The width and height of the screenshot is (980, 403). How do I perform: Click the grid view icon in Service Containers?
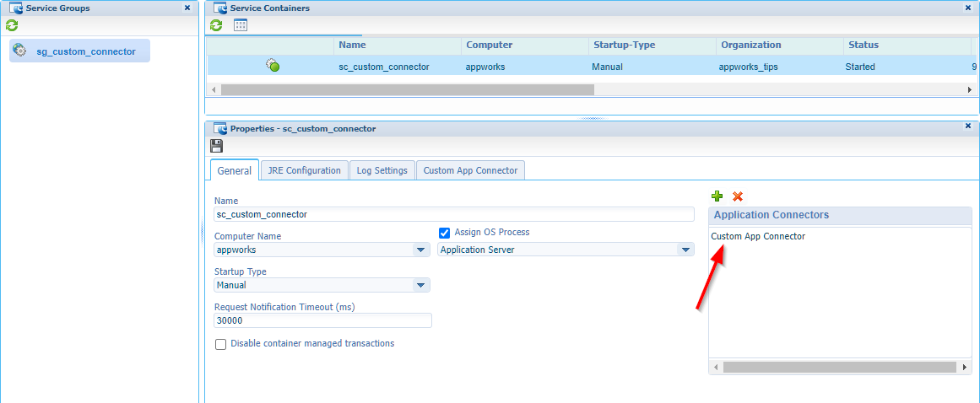pos(241,25)
